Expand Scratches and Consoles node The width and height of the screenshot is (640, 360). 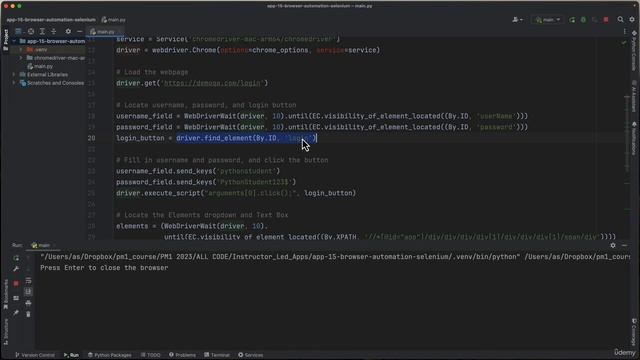14,83
